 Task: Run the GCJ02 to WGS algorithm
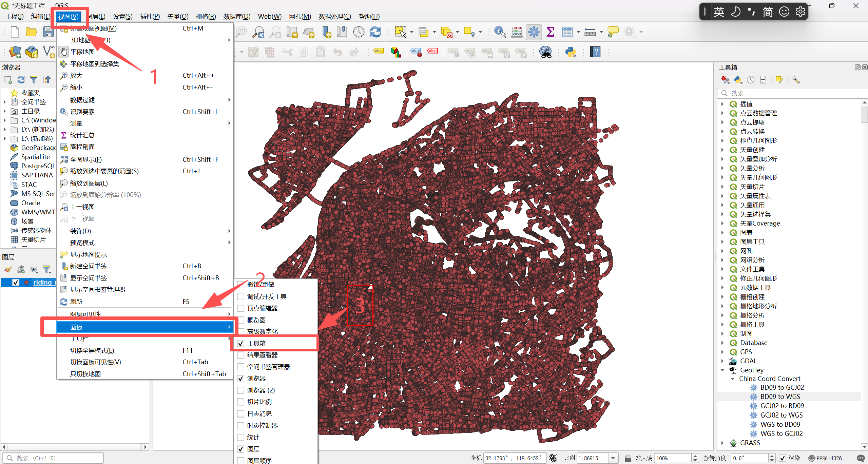pos(781,415)
